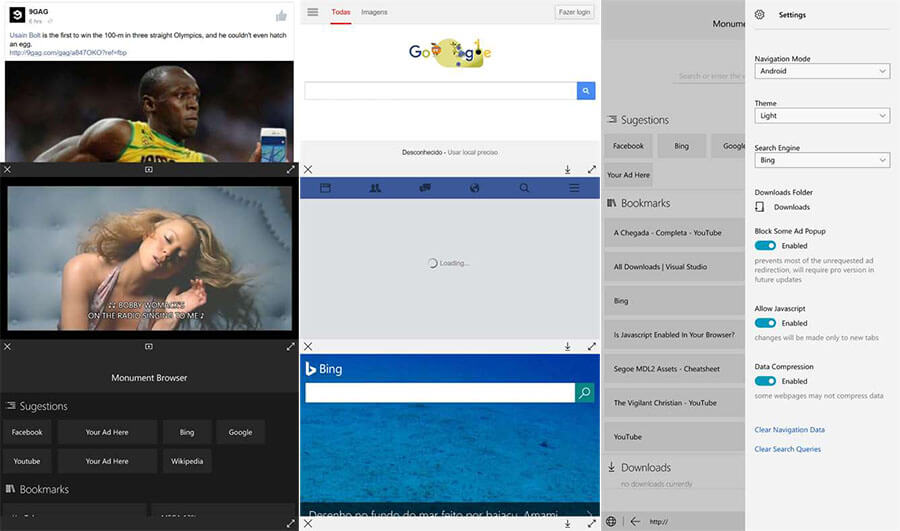Click expand icon between Google and Facebook panes
The height and width of the screenshot is (531, 900).
tap(592, 169)
